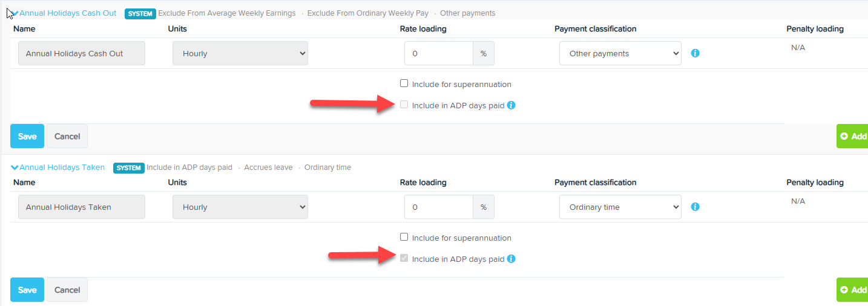Save the Annual Holidays Cash Out category

[27, 136]
